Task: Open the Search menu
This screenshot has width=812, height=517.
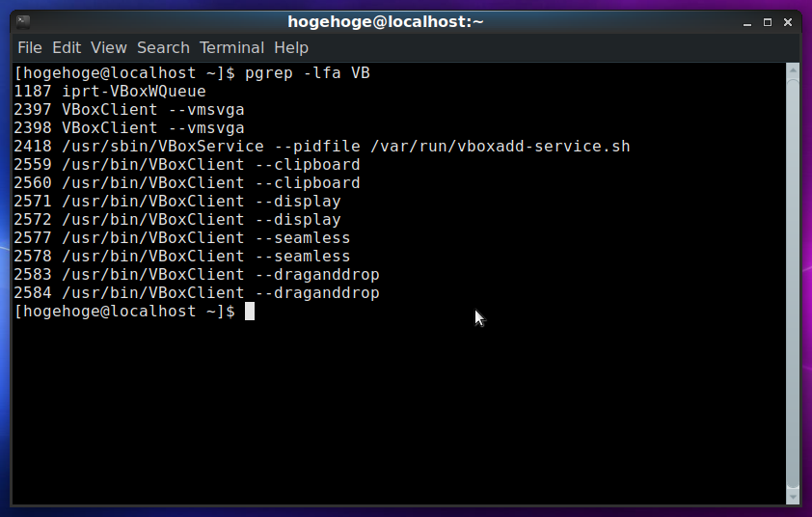Action: click(163, 47)
